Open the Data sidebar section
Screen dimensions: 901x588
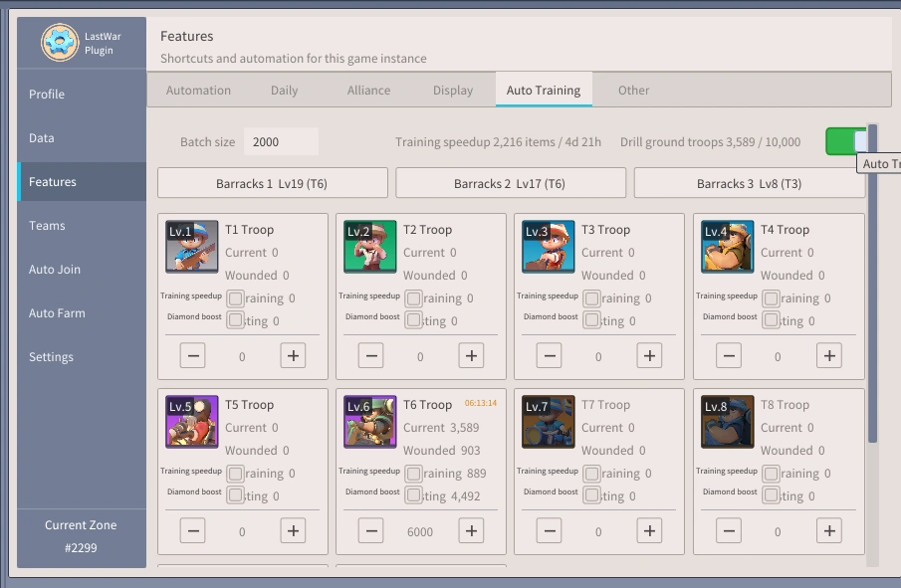[82, 138]
